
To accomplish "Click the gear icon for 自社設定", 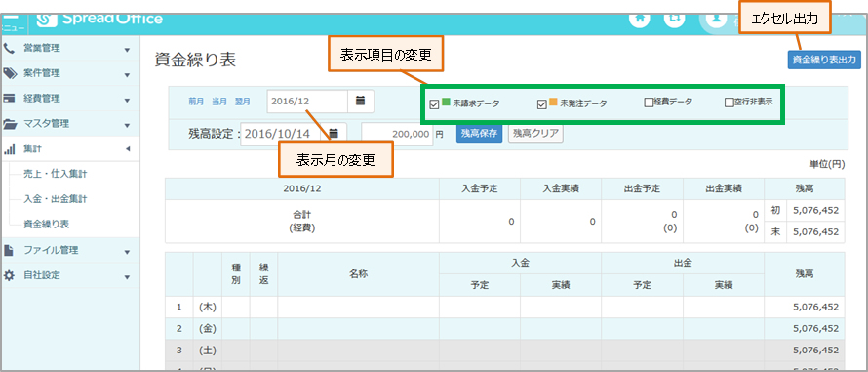I will (9, 275).
